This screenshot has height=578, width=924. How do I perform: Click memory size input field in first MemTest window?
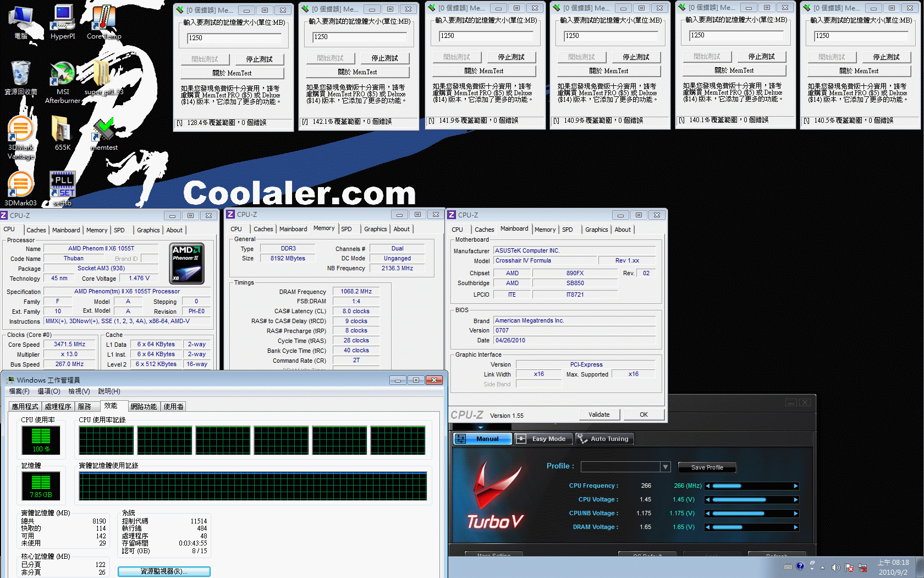tap(234, 38)
